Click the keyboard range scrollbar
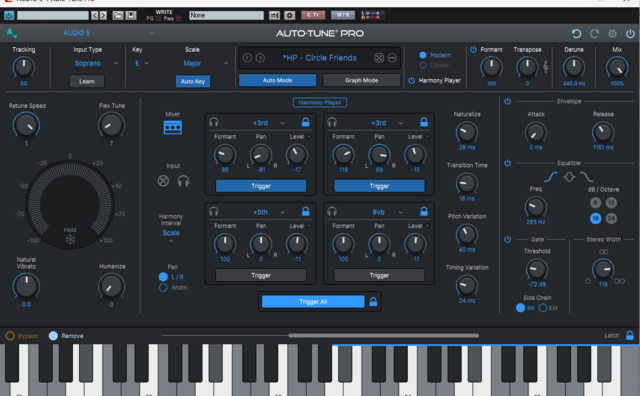 point(384,336)
